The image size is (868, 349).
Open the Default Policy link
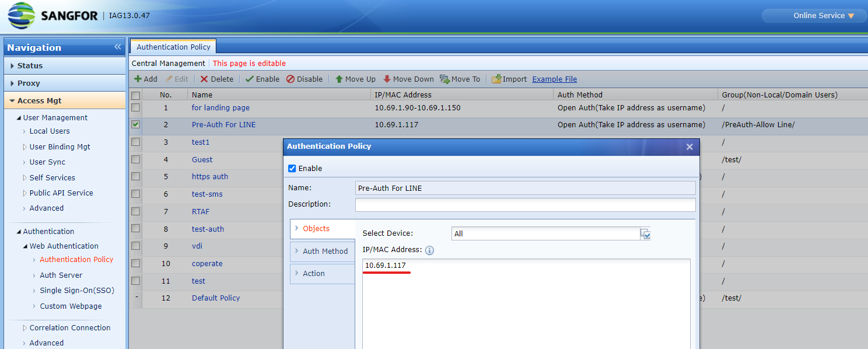click(216, 298)
